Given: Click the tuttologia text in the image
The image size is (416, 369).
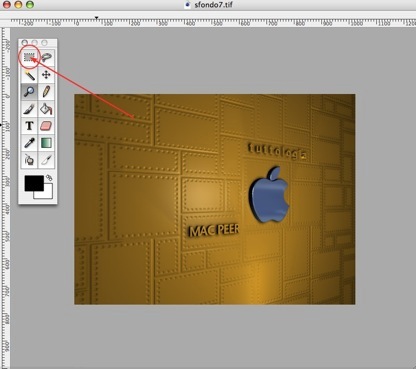Looking at the screenshot, I should 277,151.
